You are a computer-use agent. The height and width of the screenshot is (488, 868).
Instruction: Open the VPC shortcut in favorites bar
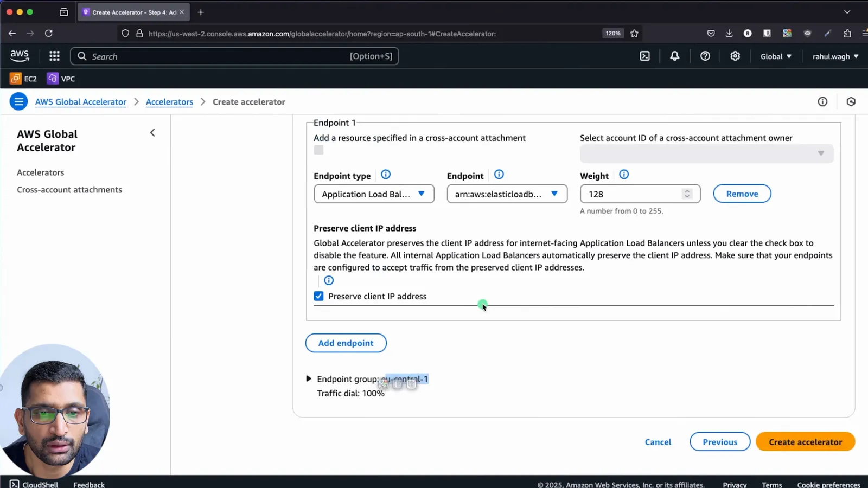click(x=61, y=79)
